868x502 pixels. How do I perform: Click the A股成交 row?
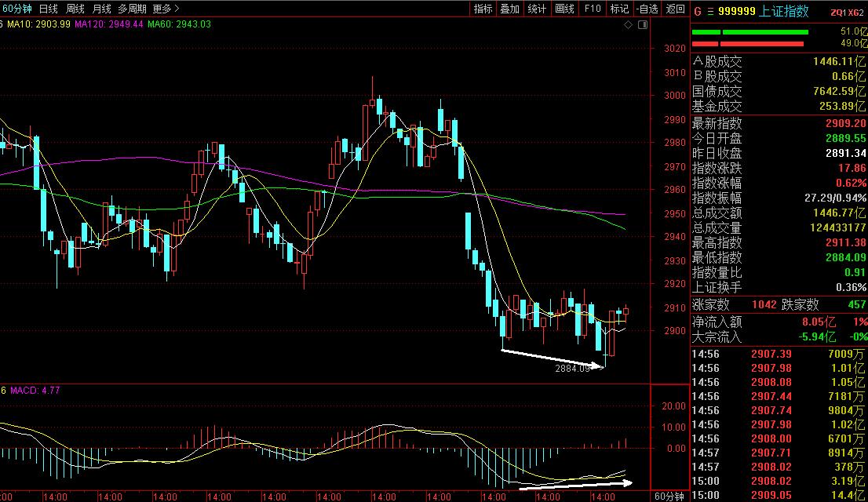coord(779,61)
